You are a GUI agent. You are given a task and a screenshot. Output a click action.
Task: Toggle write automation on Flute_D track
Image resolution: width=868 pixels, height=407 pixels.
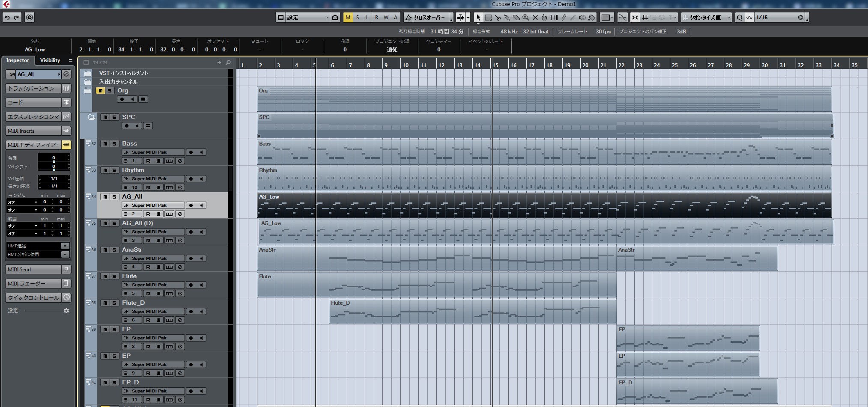point(158,320)
